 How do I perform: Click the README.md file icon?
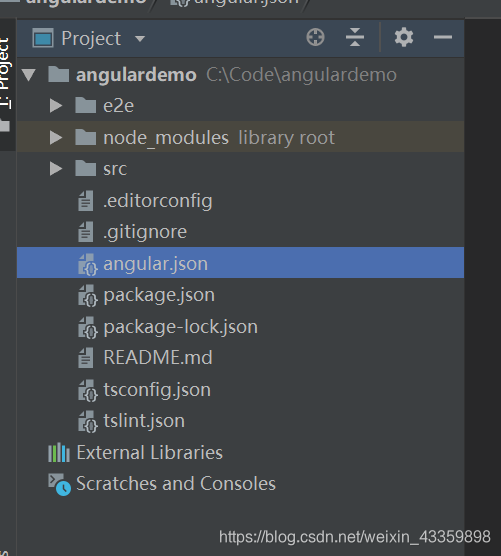[x=86, y=357]
